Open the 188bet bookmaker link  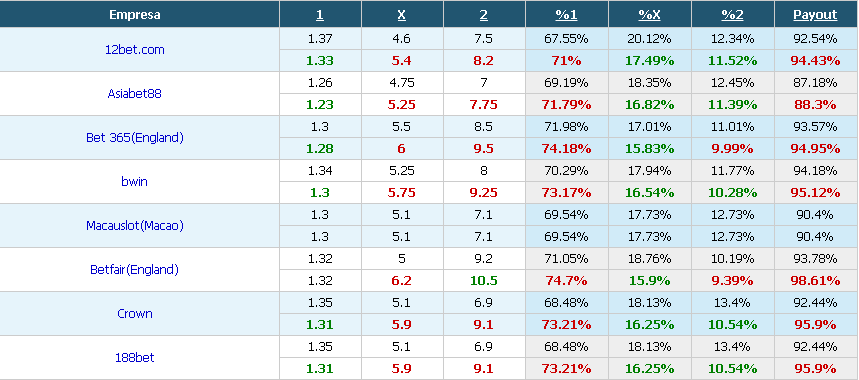(135, 358)
